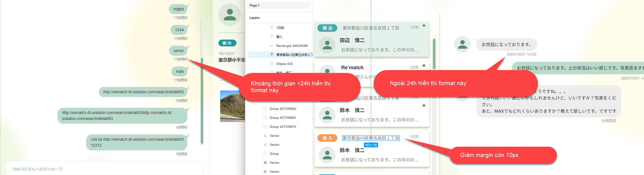The width and height of the screenshot is (644, 175).
Task: Click the Layers panel header
Action: pyautogui.click(x=254, y=18)
